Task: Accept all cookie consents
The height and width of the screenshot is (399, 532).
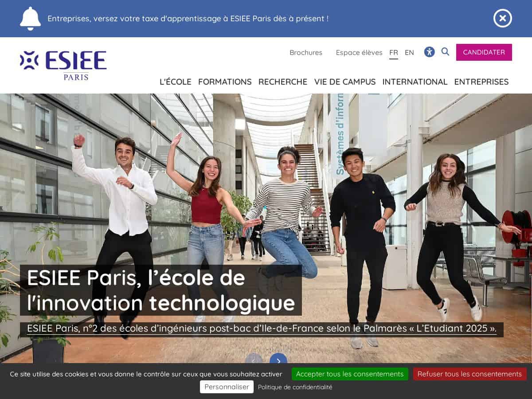Action: 350,374
